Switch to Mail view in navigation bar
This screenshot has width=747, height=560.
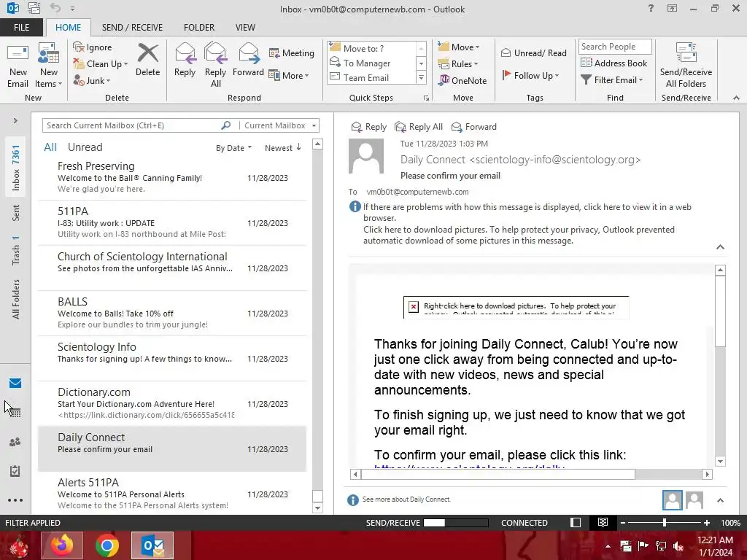pos(15,384)
